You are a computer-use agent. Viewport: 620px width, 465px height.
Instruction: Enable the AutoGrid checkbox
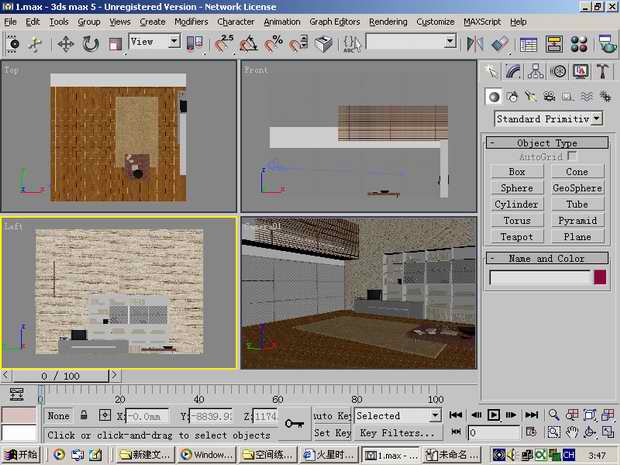[x=571, y=156]
